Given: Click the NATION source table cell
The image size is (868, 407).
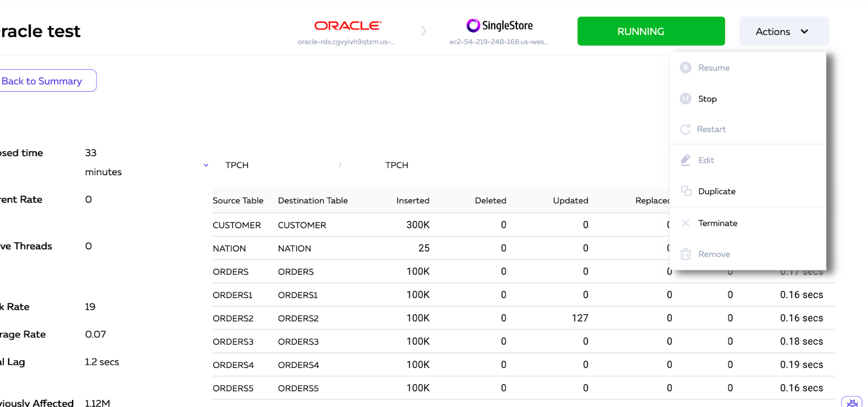Looking at the screenshot, I should click(229, 248).
